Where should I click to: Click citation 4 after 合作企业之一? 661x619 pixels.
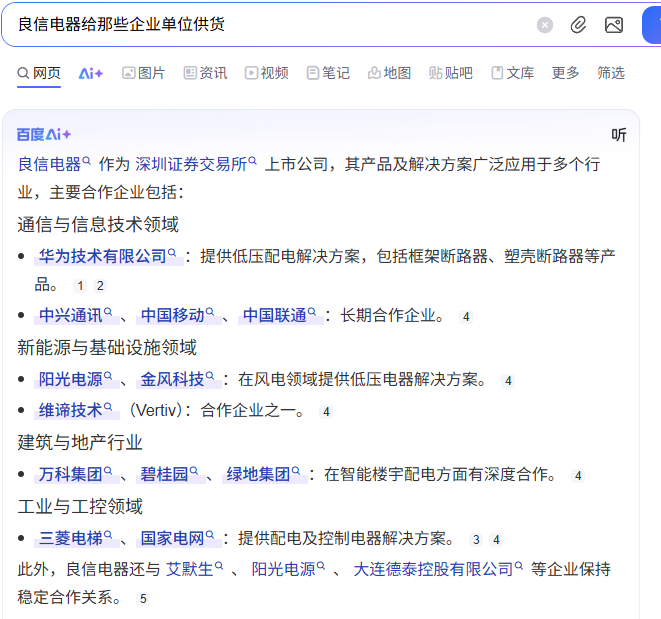(x=326, y=412)
